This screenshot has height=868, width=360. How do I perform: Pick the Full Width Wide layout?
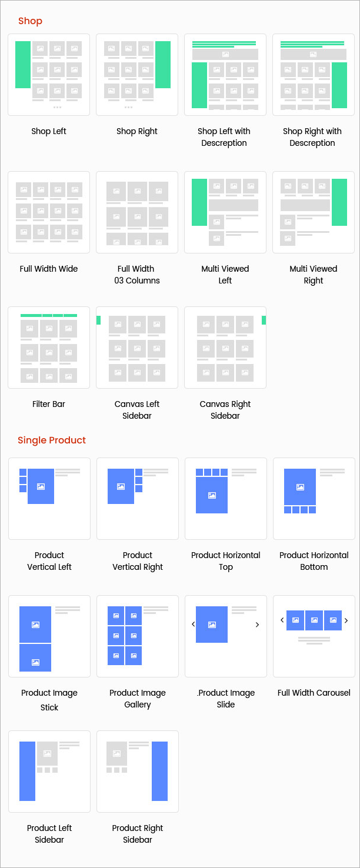coord(49,212)
